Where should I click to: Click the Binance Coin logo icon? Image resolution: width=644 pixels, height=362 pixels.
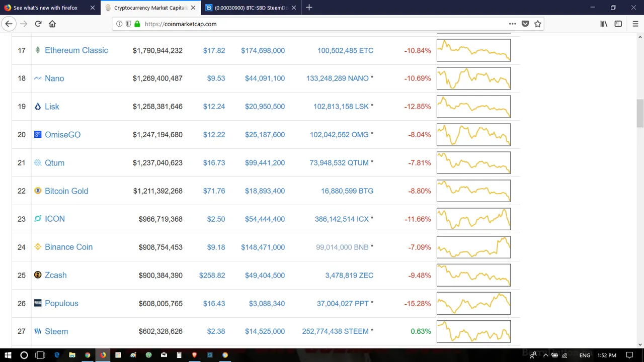38,247
